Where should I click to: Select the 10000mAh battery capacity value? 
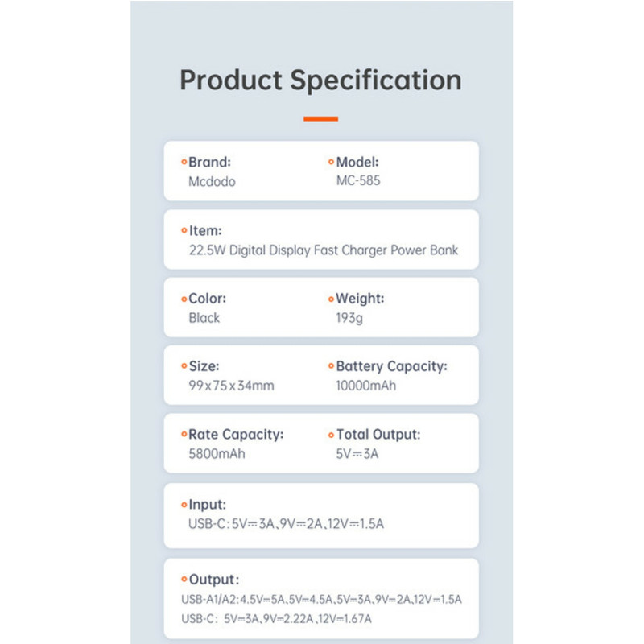click(x=365, y=386)
